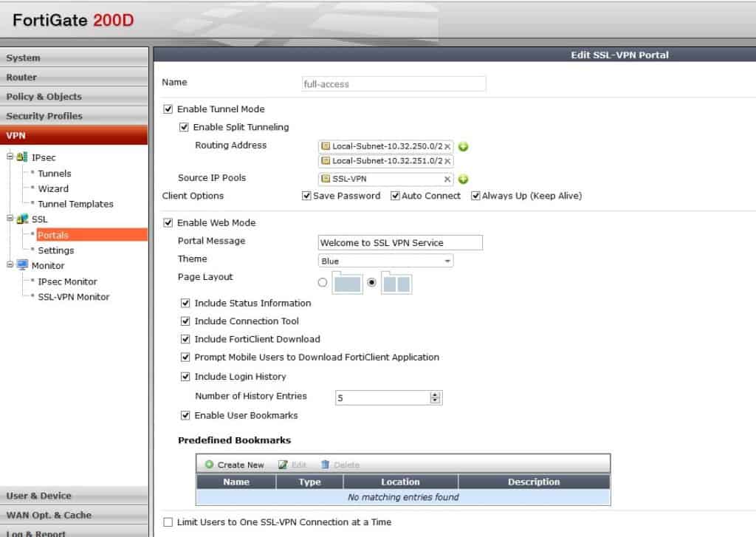The width and height of the screenshot is (756, 537).
Task: Open SSL-VPN Monitor tree item
Action: [74, 297]
